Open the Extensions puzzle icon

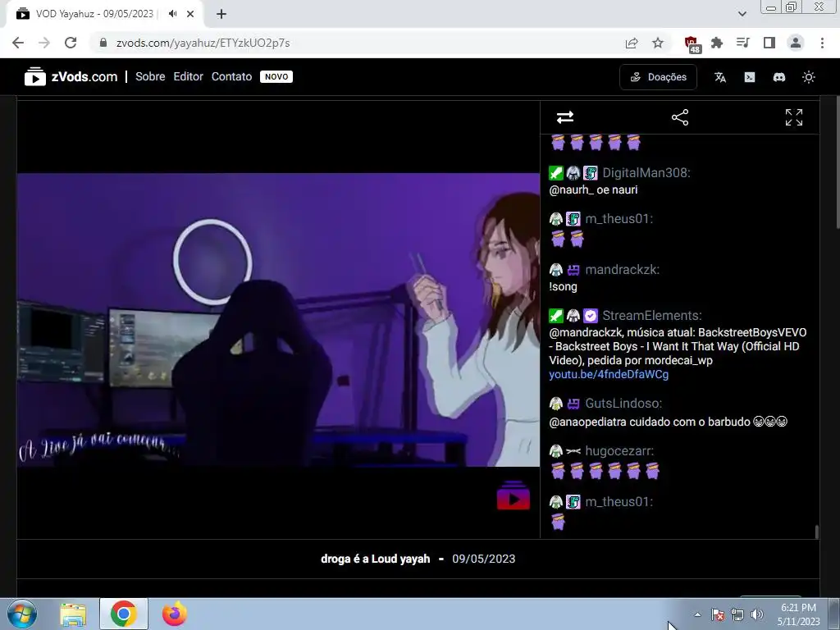pos(717,43)
